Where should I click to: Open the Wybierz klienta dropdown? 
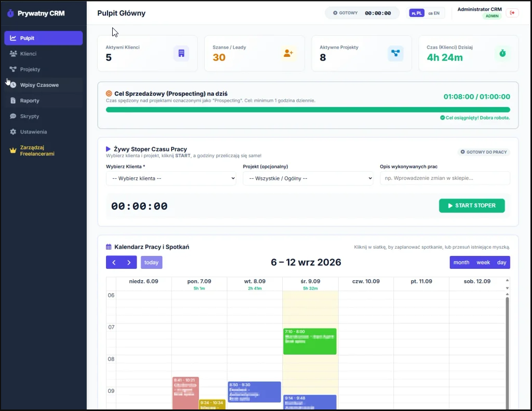171,178
